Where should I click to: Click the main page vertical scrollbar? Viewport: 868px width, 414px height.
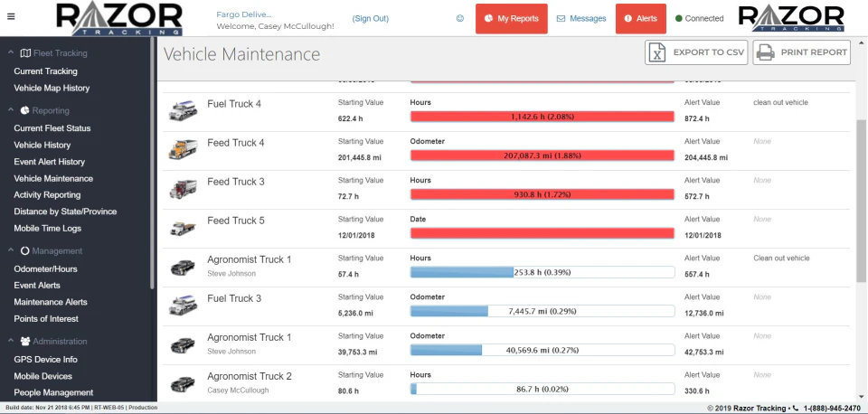(861, 226)
